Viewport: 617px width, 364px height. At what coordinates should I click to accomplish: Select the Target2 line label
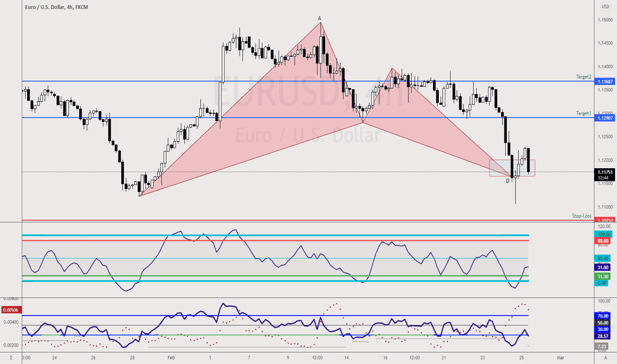583,77
